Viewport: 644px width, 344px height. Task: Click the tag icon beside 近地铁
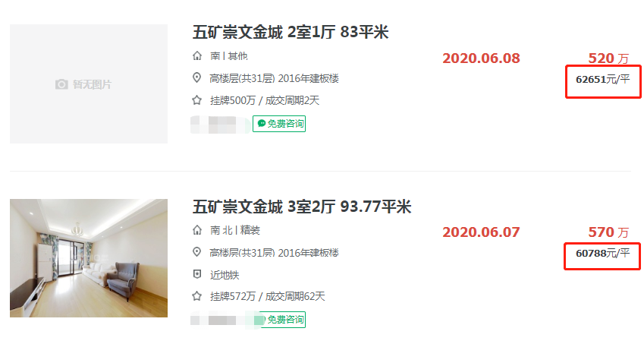(x=197, y=274)
